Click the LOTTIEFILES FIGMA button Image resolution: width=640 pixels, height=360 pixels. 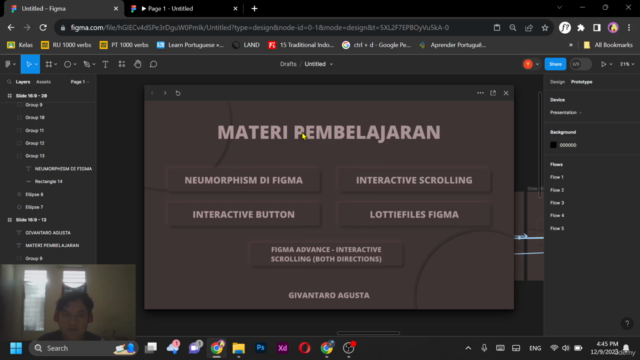[414, 214]
